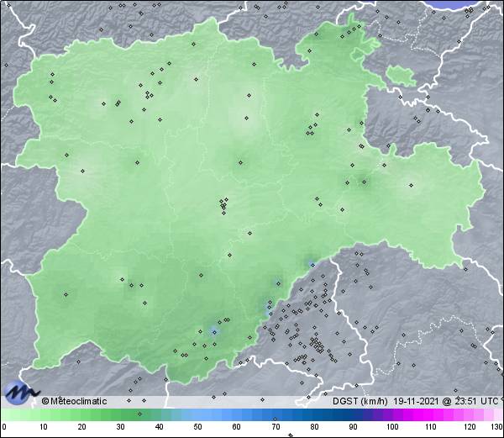Image resolution: width=504 pixels, height=438 pixels.
Task: Click the small detached green enclave in the northeast
Action: (402, 75)
